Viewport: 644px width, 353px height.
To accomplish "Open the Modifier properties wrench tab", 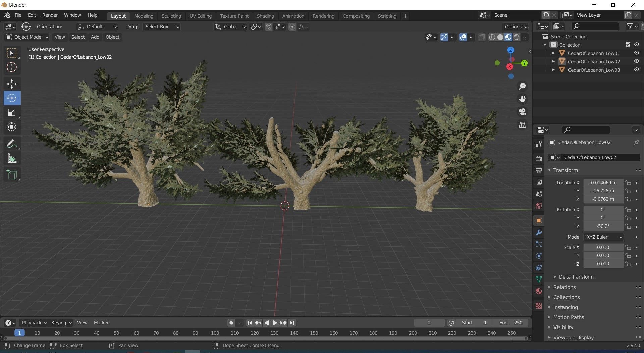I will [x=539, y=232].
